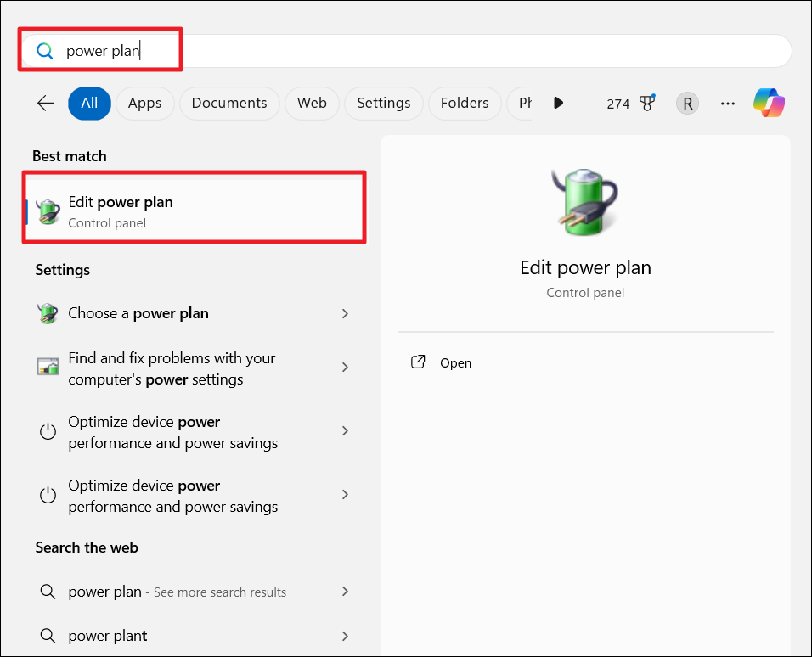This screenshot has width=812, height=657.
Task: Click the R user profile avatar
Action: click(687, 104)
